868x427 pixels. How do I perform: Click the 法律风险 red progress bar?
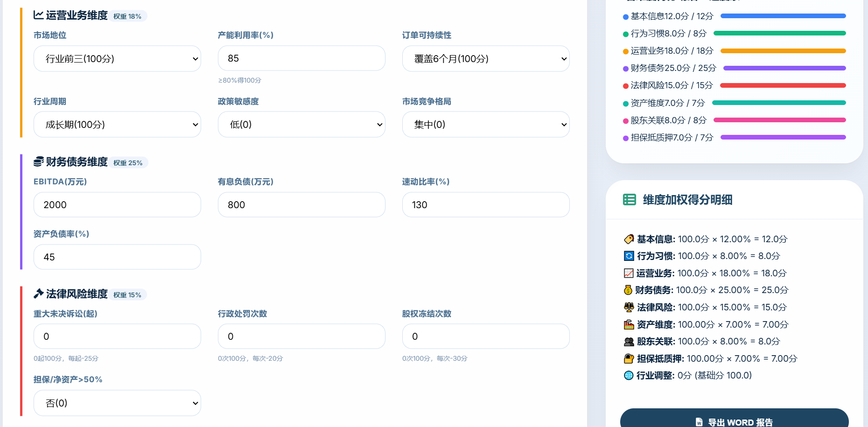(783, 85)
